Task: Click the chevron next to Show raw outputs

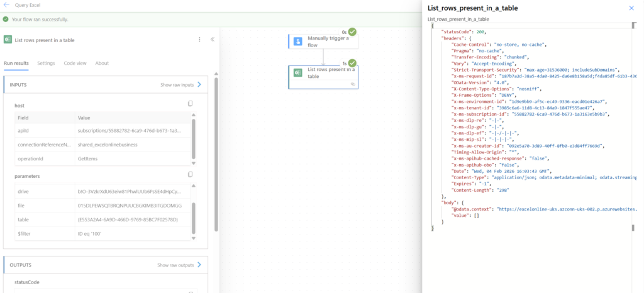Action: (199, 265)
